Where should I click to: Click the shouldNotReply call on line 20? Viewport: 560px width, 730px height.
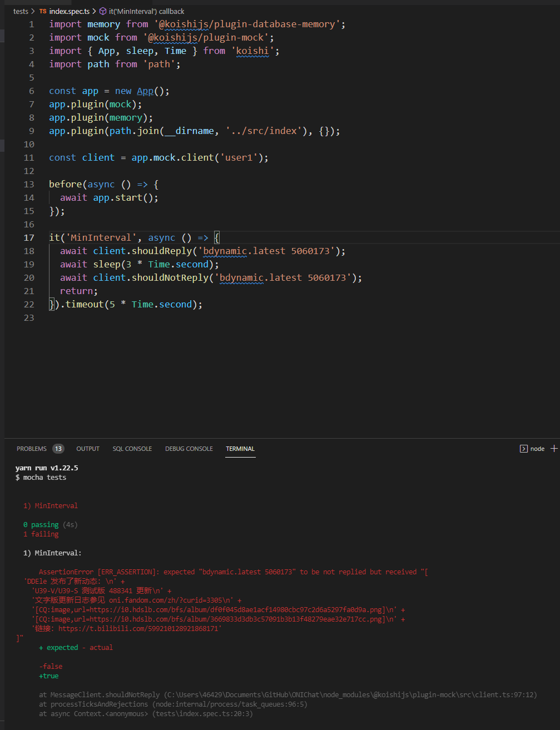(x=170, y=277)
